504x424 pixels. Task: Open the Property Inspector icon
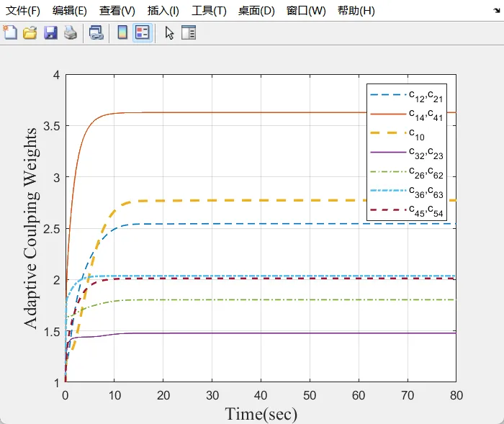pyautogui.click(x=189, y=33)
